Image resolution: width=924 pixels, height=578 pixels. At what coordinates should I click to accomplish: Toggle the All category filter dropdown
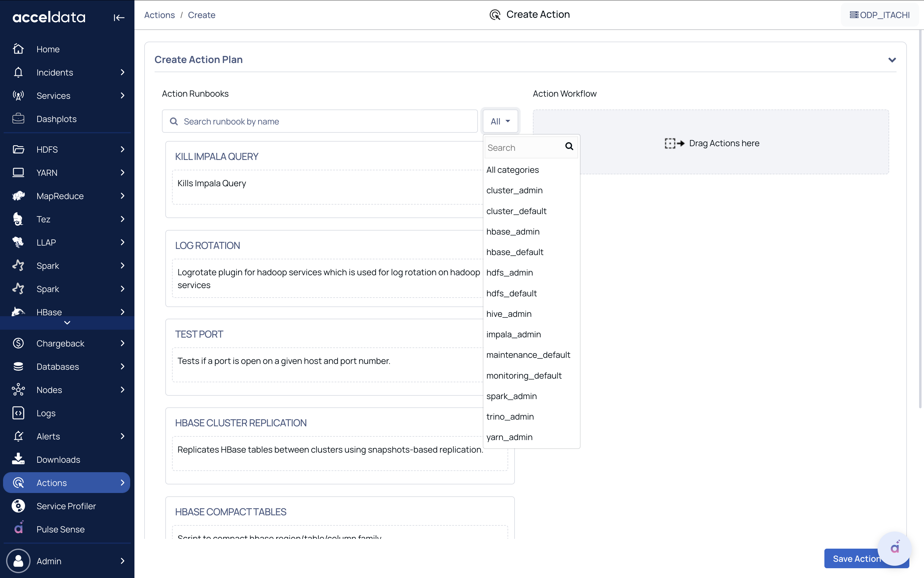(x=500, y=122)
